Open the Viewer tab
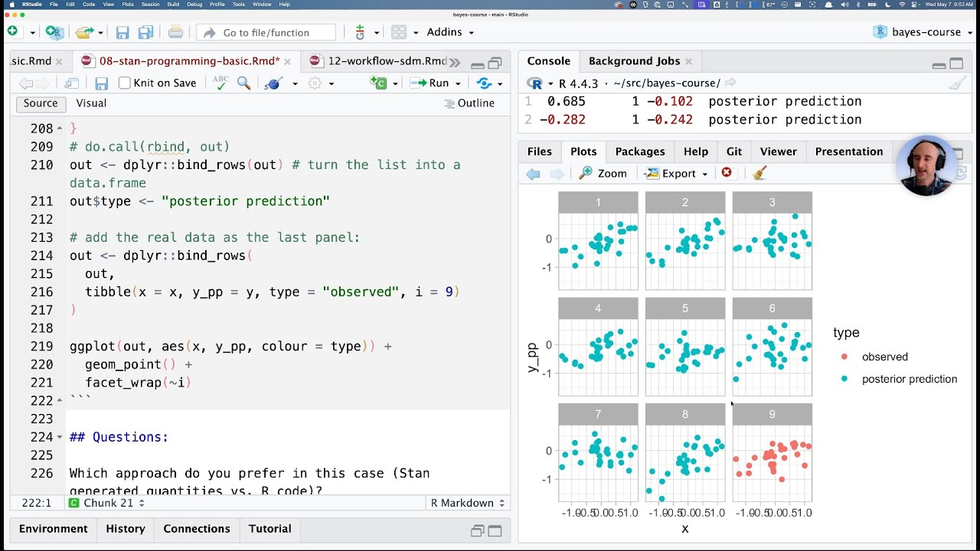The width and height of the screenshot is (980, 551). pos(779,152)
